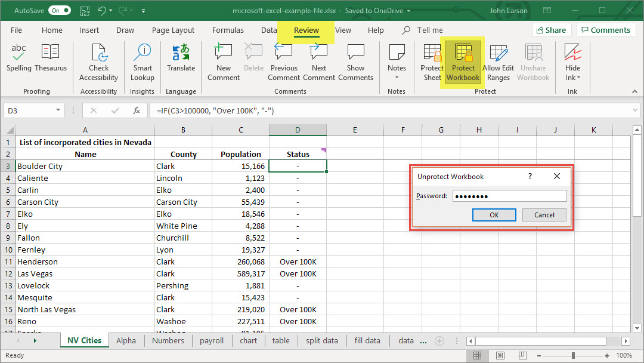The width and height of the screenshot is (644, 363).
Task: Open the Formulas ribbon tab
Action: 228,30
